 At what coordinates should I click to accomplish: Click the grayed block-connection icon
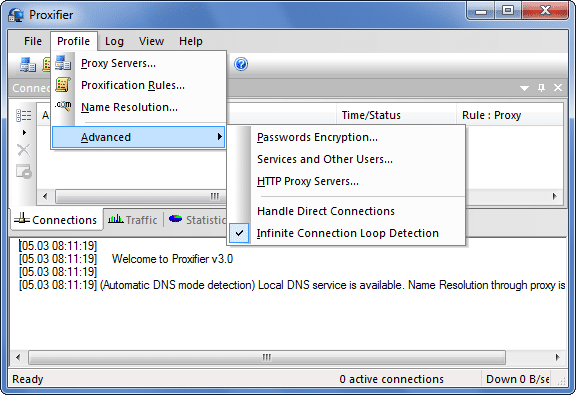pyautogui.click(x=24, y=172)
